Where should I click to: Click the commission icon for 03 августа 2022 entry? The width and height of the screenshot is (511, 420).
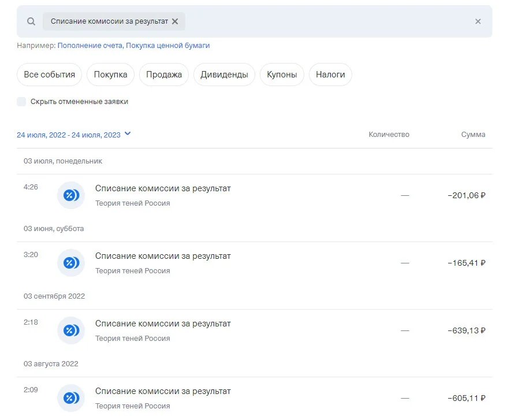coord(71,398)
